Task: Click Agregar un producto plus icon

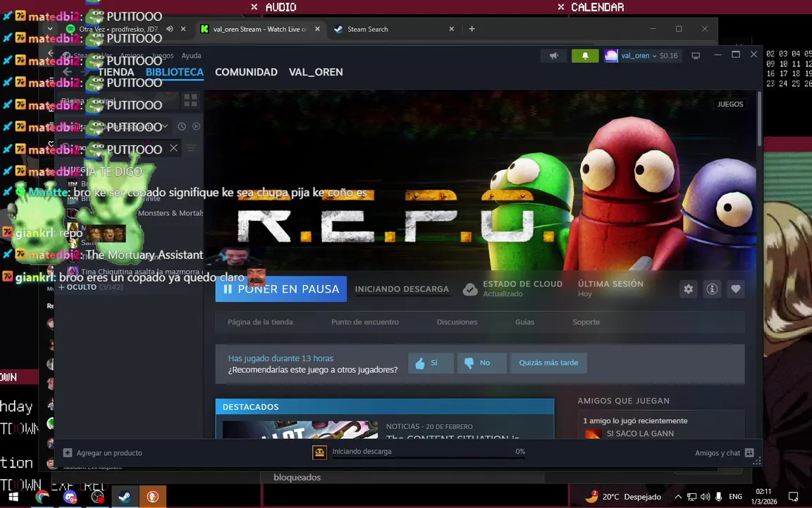Action: coord(68,452)
